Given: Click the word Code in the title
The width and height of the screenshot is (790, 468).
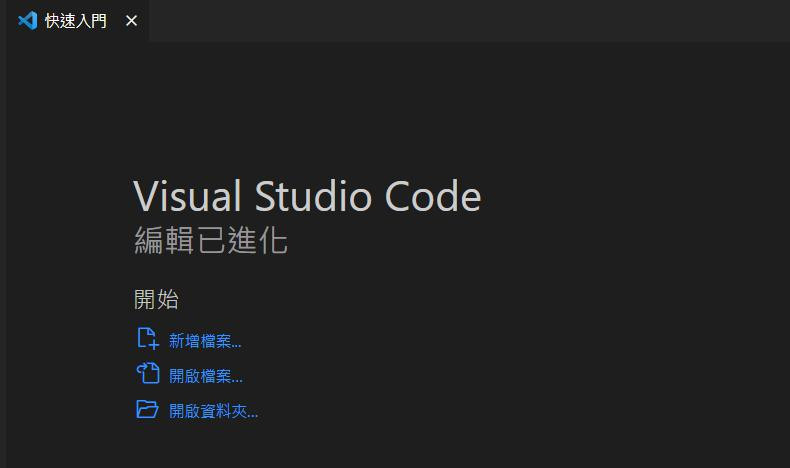Looking at the screenshot, I should coord(433,196).
